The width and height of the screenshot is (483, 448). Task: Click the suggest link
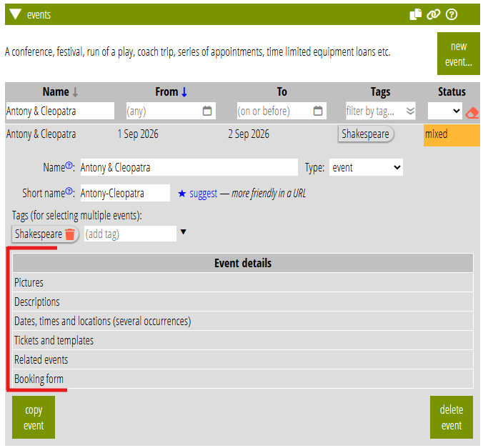[x=204, y=194]
